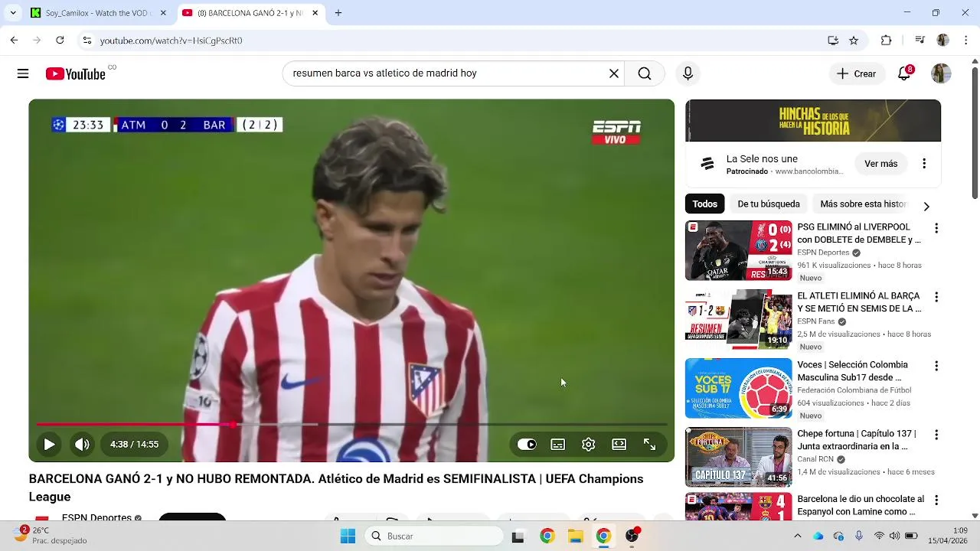The height and width of the screenshot is (551, 980).
Task: Reload the current page
Action: [60, 41]
